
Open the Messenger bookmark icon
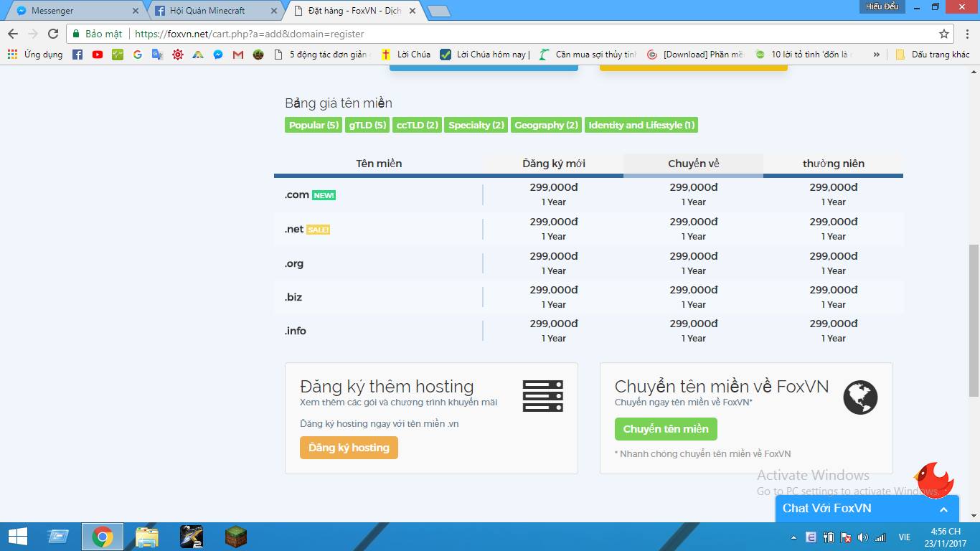pos(218,55)
